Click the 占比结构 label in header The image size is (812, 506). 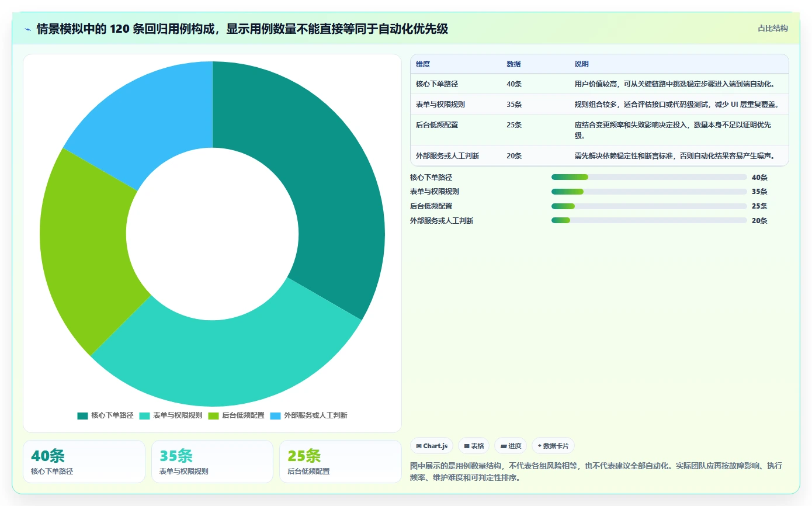772,28
